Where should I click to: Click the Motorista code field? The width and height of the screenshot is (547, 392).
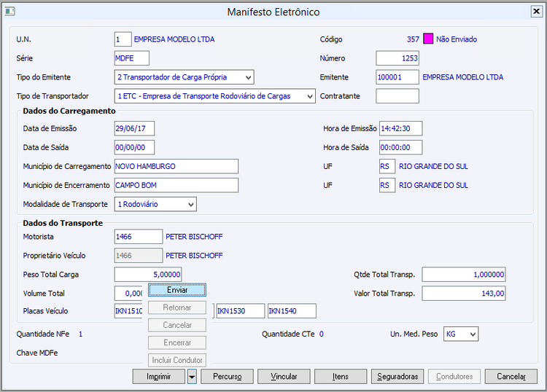tap(139, 237)
